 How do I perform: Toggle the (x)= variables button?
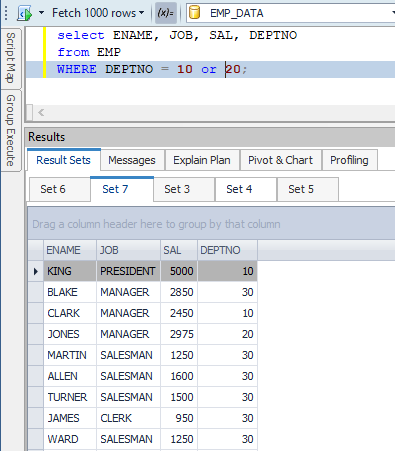tap(166, 13)
